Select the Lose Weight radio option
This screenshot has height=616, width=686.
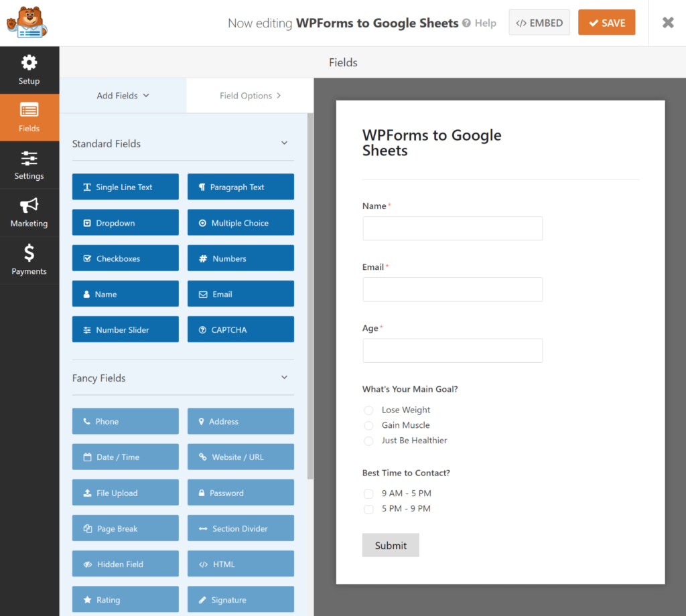tap(368, 410)
